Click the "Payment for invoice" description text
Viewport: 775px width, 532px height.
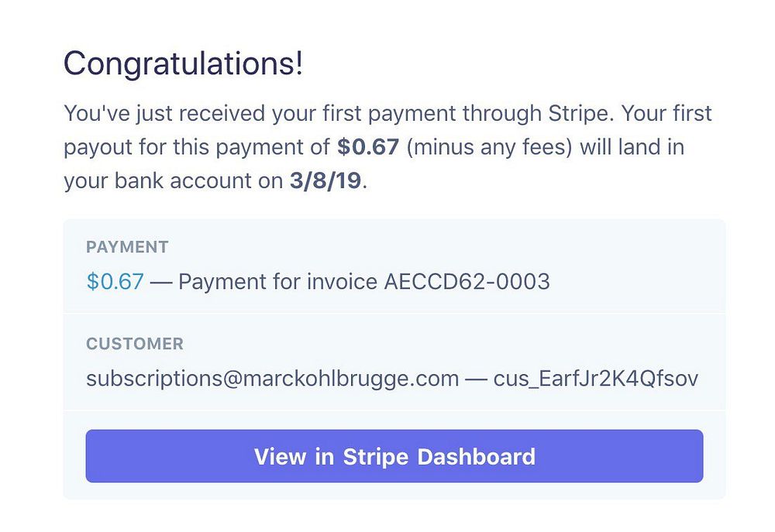(277, 282)
